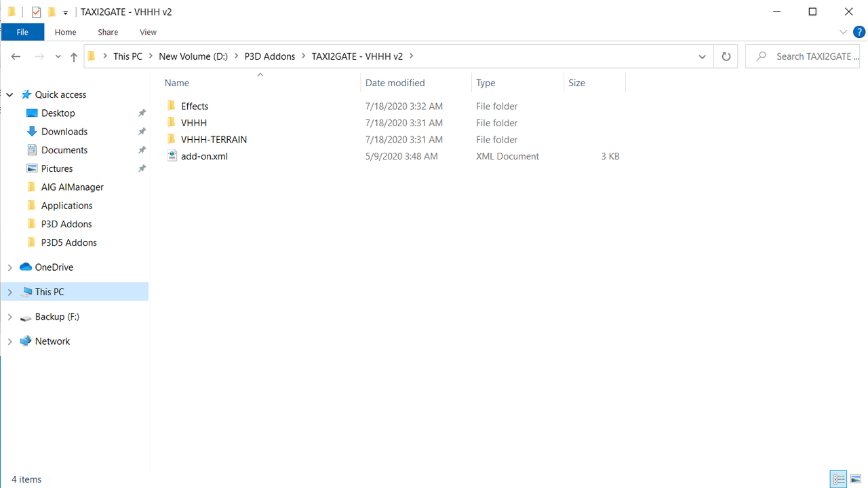Screen dimensions: 868x488
Task: Open Pictures in Quick access
Action: 57,168
